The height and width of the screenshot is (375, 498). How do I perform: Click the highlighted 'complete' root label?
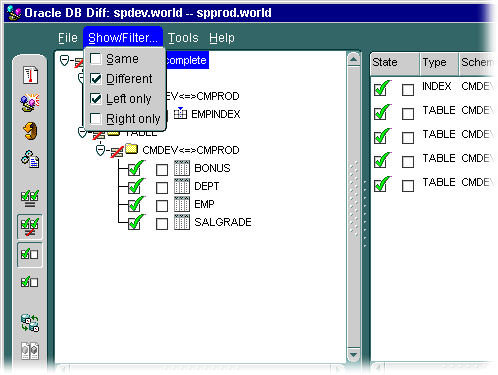[187, 60]
